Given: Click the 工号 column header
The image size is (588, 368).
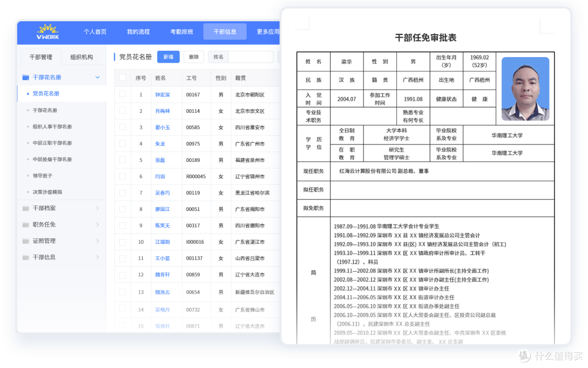Looking at the screenshot, I should point(191,78).
